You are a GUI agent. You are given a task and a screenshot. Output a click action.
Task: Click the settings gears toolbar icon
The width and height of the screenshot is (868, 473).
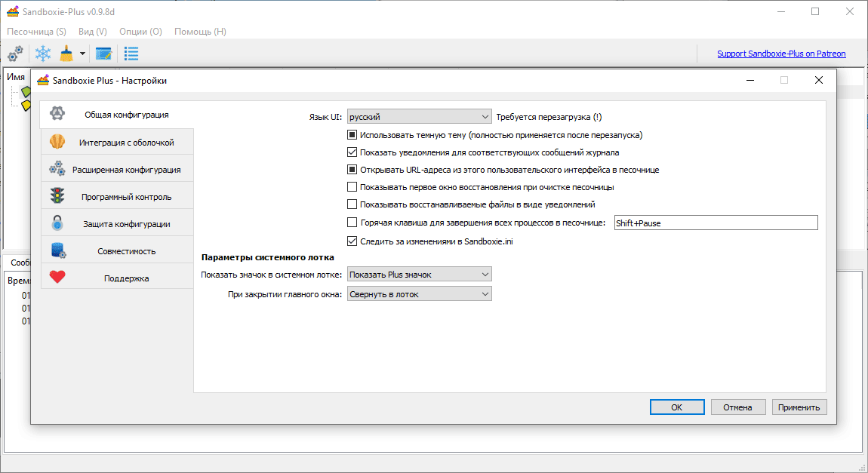point(16,54)
